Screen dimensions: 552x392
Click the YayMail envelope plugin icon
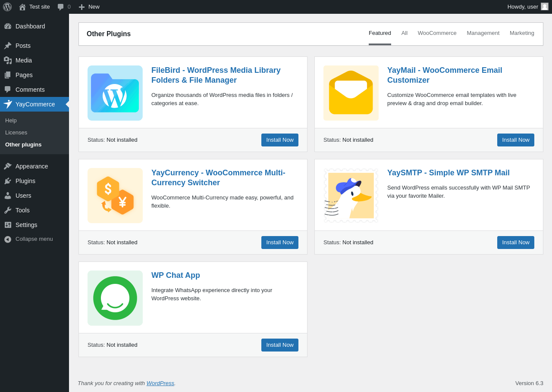[351, 93]
